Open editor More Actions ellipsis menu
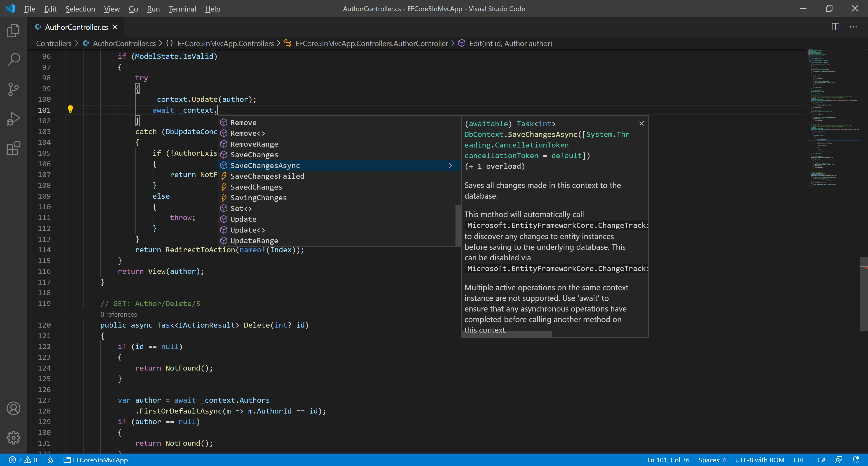 [x=853, y=27]
